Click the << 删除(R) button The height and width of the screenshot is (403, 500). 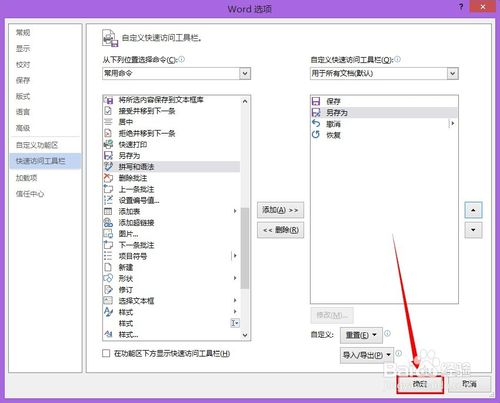280,230
